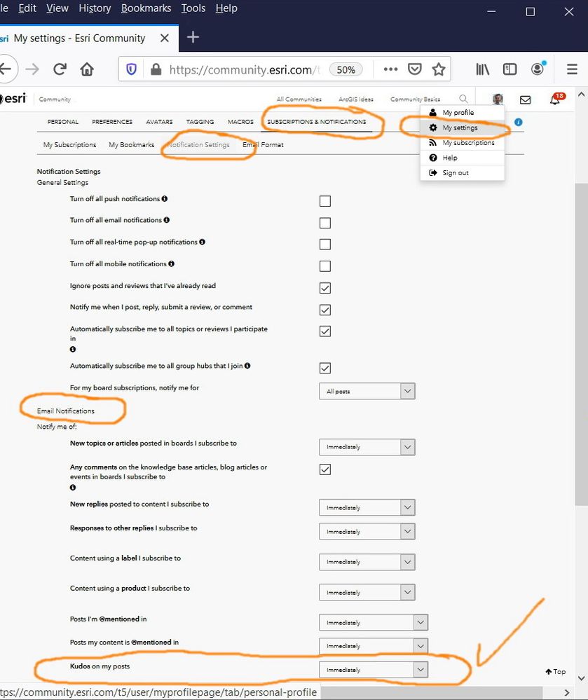588x700 pixels.
Task: Click the ArcGIS Ideas link
Action: pos(356,99)
